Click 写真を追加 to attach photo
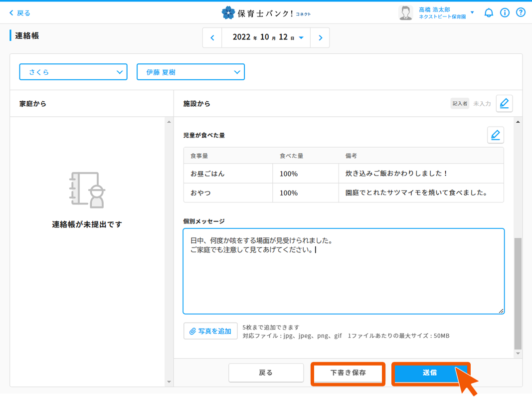Viewport: 532px width, 399px height. click(x=210, y=331)
